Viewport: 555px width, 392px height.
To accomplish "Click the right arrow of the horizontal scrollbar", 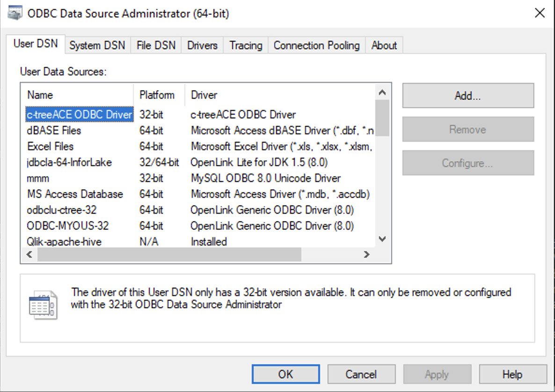I will (367, 254).
